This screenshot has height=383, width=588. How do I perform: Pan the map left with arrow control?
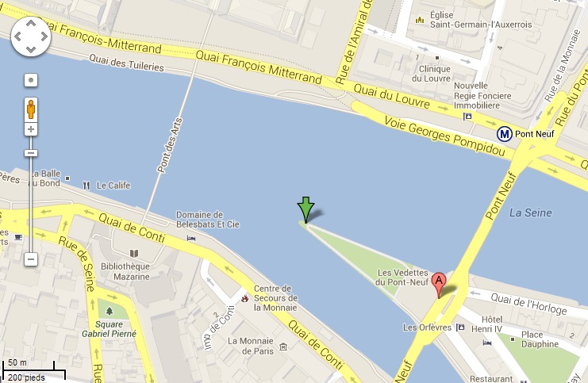[x=17, y=36]
